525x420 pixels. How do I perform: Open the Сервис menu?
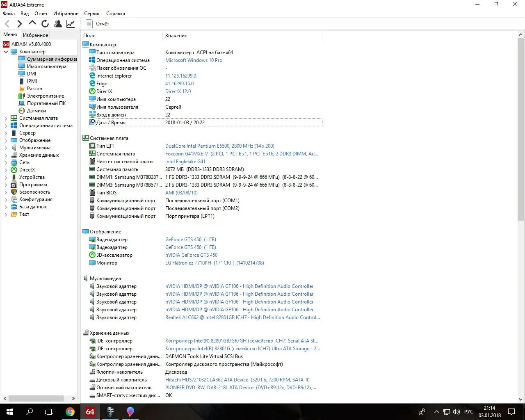[92, 14]
